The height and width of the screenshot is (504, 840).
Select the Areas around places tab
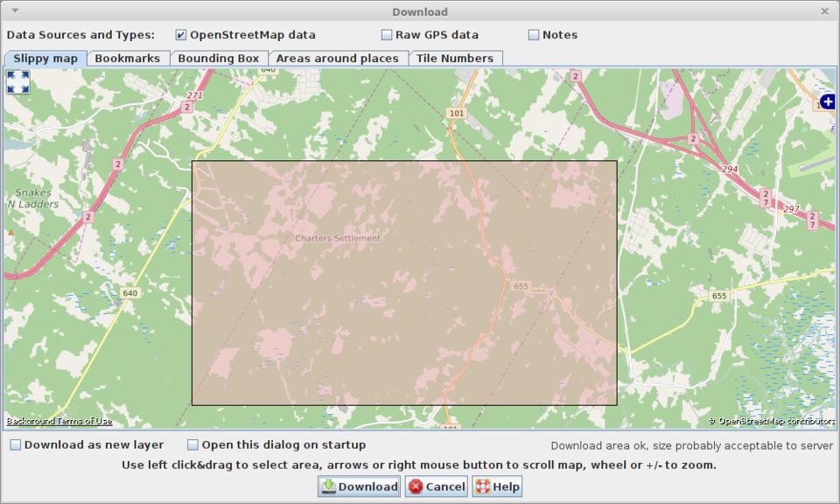[x=337, y=59]
